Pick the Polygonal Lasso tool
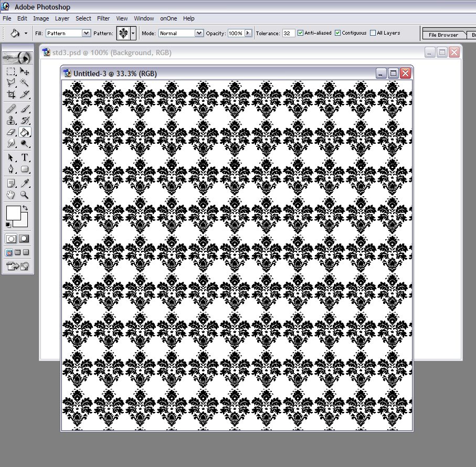Screen dimensions: 476x467 click(x=10, y=83)
